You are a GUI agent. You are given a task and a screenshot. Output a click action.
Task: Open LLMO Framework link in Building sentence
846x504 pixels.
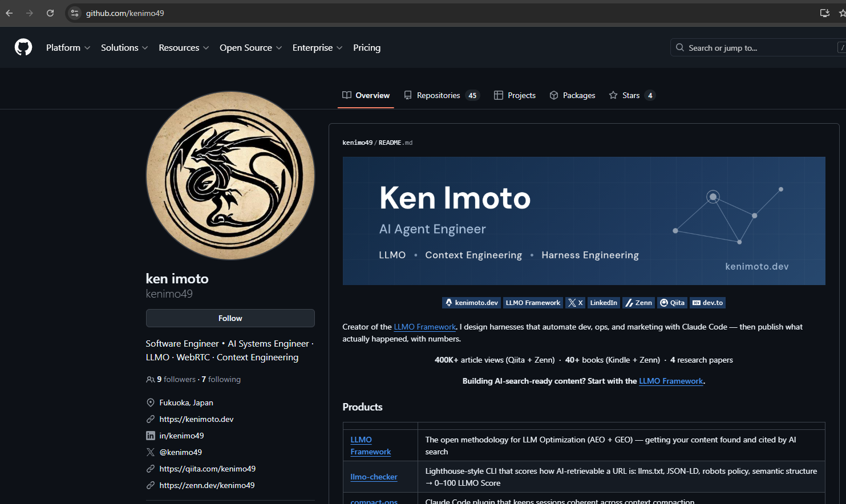pyautogui.click(x=671, y=381)
